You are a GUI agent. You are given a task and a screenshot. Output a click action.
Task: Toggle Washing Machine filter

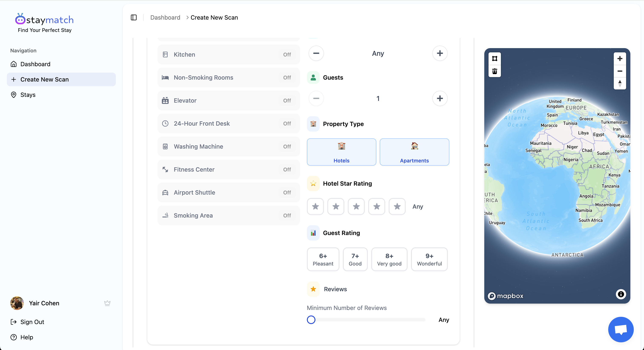(229, 146)
